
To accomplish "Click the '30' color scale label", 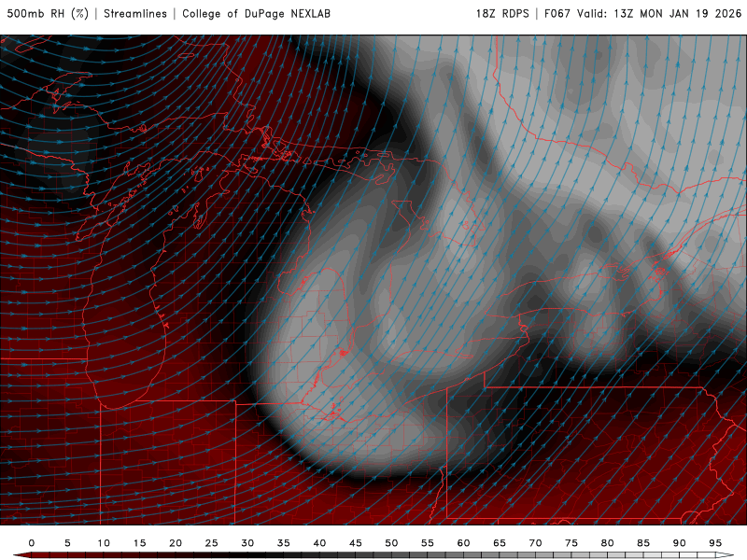I will pos(247,543).
